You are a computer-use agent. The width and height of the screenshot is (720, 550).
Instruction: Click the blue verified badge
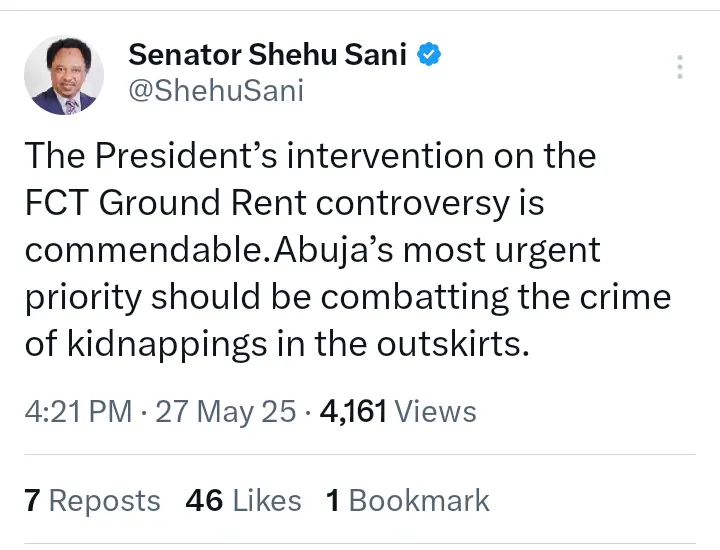[x=429, y=55]
